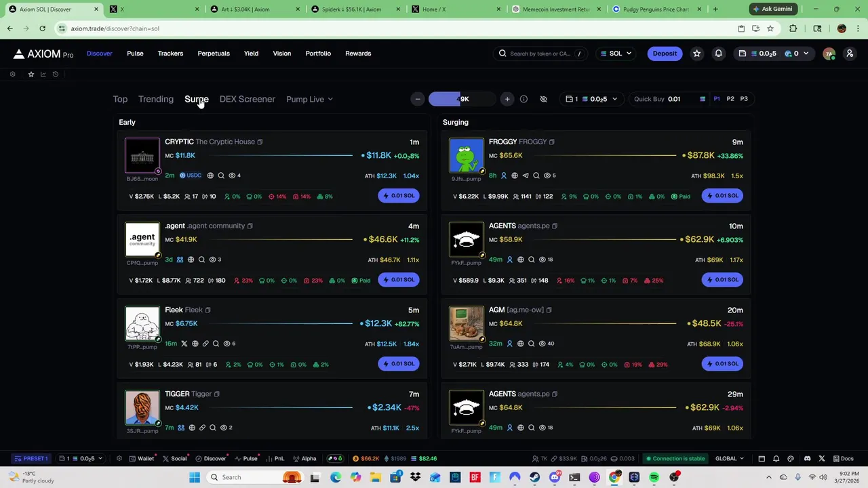Open the TIGGER token thumbnail

(142, 407)
